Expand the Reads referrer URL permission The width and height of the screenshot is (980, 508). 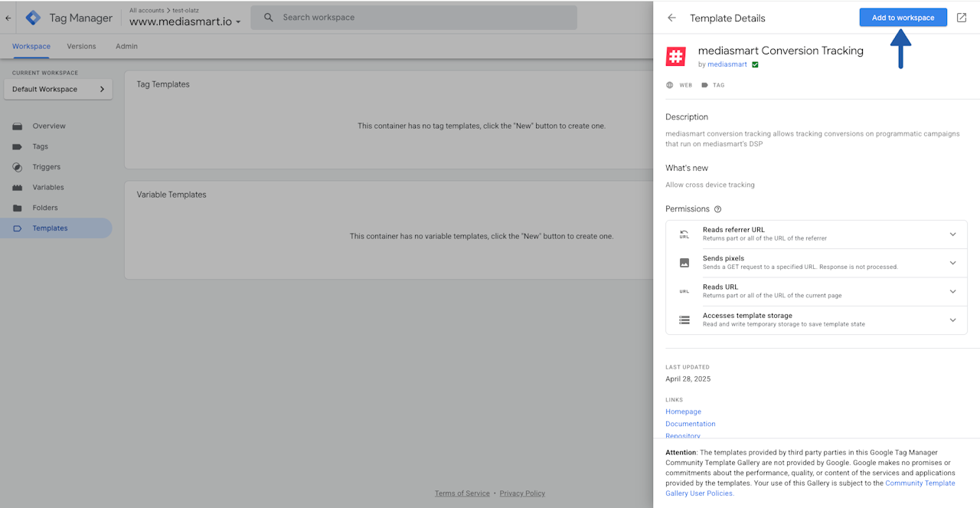(x=816, y=234)
